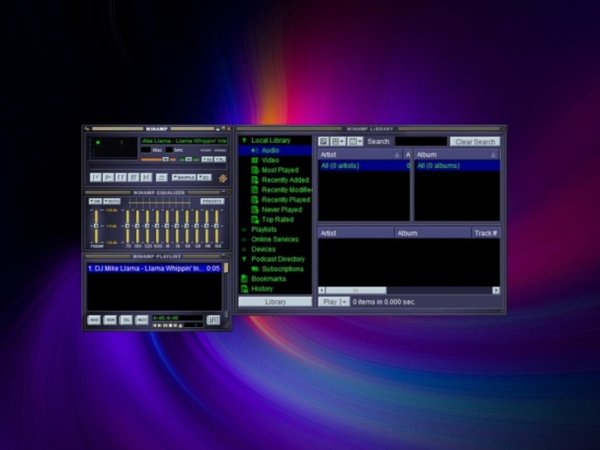Toggle the EQ window button in player

[x=207, y=159]
